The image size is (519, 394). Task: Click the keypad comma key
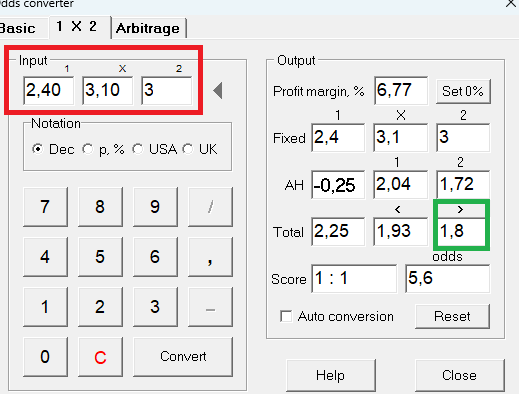pos(210,257)
